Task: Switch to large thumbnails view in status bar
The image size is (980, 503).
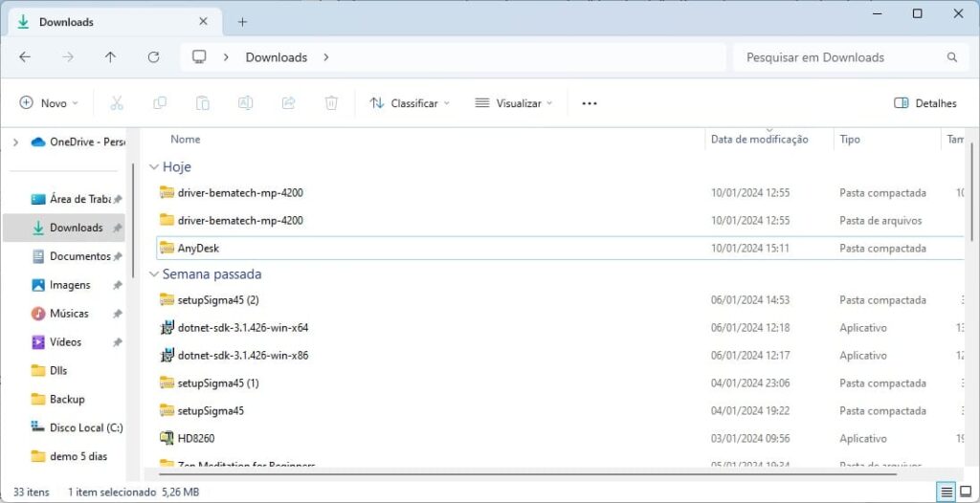Action: (966, 492)
